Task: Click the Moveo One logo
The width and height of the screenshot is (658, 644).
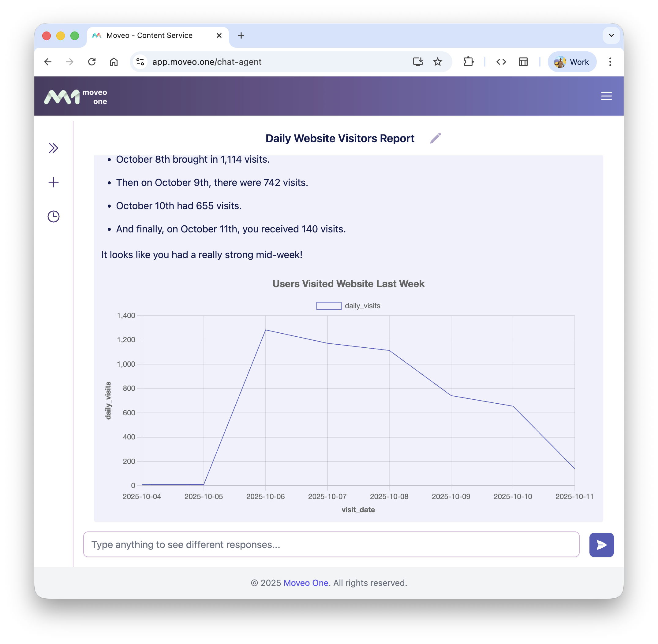Action: [76, 97]
